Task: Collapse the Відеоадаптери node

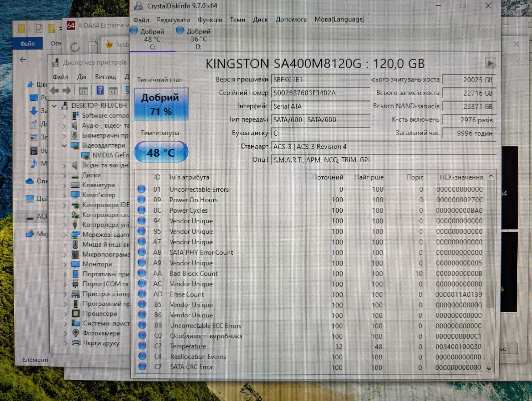Action: (64, 146)
